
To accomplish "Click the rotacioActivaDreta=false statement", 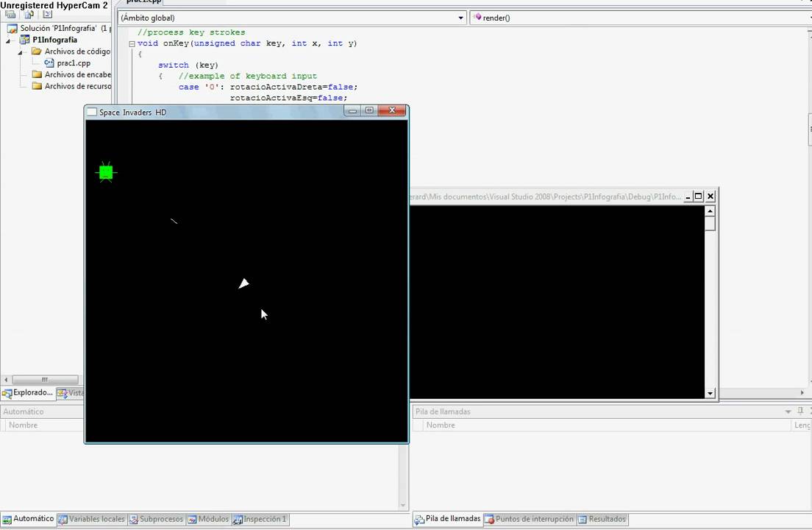I will 293,87.
